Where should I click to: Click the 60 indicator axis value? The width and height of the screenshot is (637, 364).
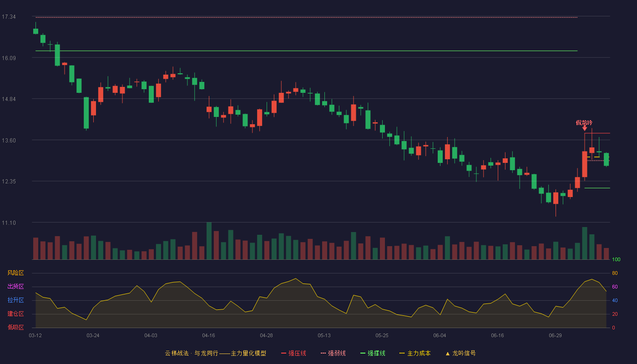(615, 287)
